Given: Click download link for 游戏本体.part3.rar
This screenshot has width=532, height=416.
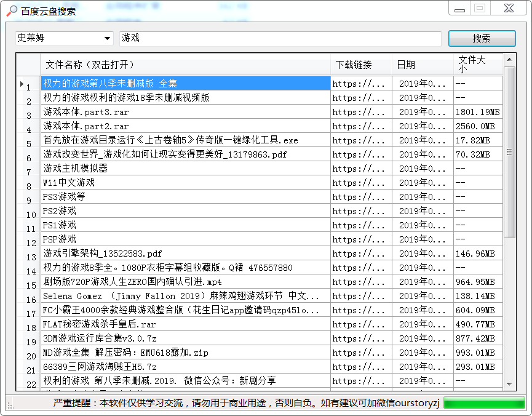Looking at the screenshot, I should coord(362,112).
